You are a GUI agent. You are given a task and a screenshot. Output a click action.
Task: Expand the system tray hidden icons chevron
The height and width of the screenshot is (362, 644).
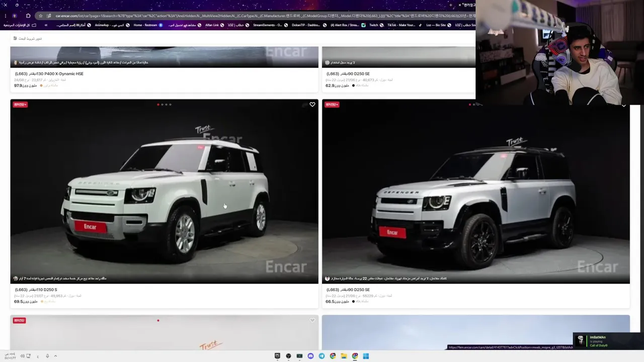coord(55,356)
